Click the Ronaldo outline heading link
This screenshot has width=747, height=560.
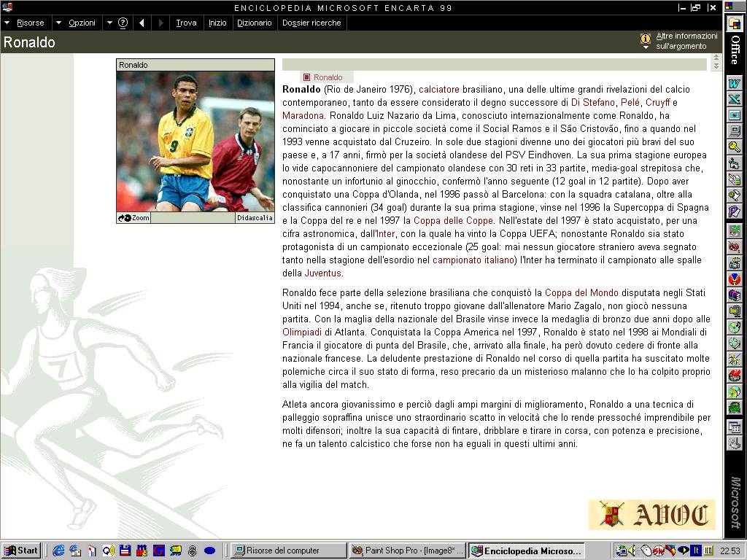pyautogui.click(x=328, y=77)
